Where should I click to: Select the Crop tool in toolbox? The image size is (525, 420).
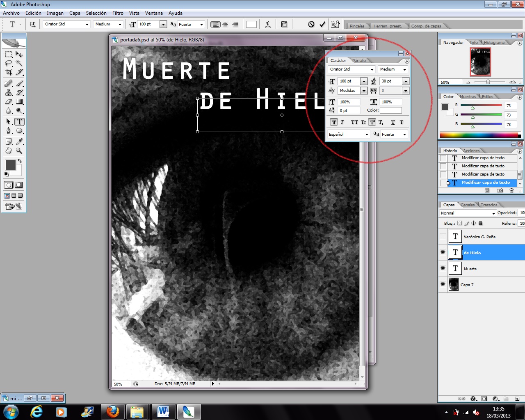coord(9,72)
